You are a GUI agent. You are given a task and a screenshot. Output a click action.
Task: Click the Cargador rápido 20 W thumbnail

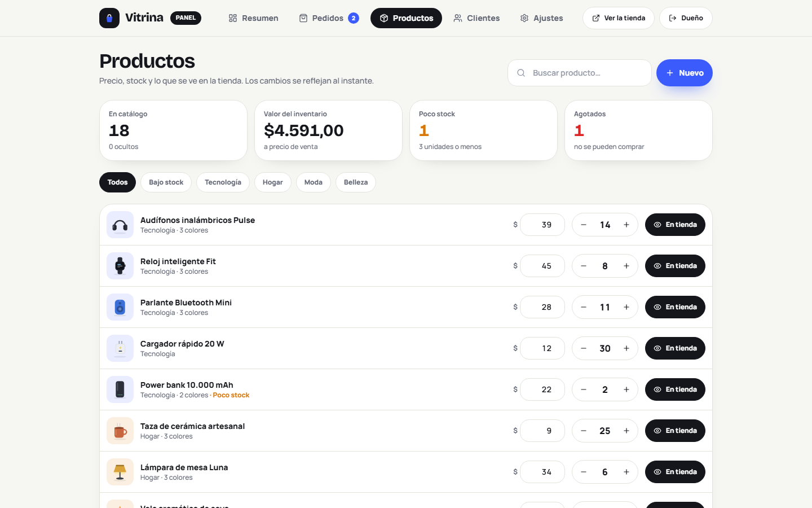click(x=120, y=348)
